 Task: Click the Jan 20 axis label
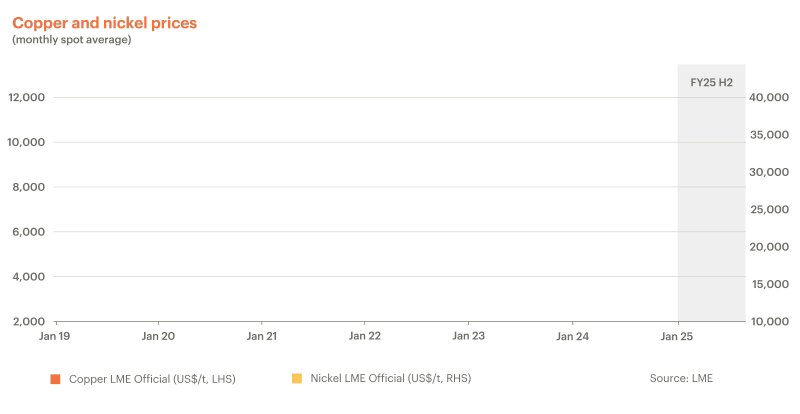(x=158, y=337)
